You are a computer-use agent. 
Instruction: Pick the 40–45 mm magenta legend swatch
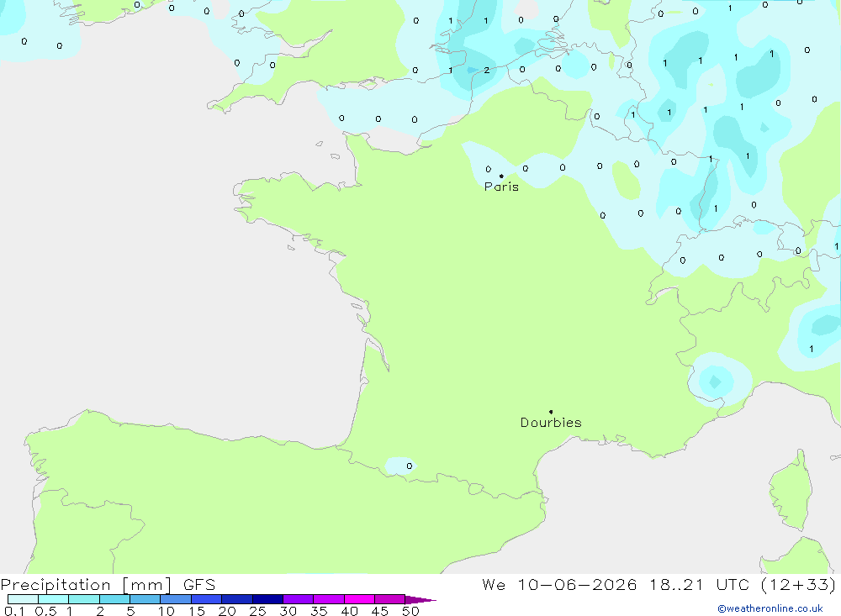[x=359, y=599]
